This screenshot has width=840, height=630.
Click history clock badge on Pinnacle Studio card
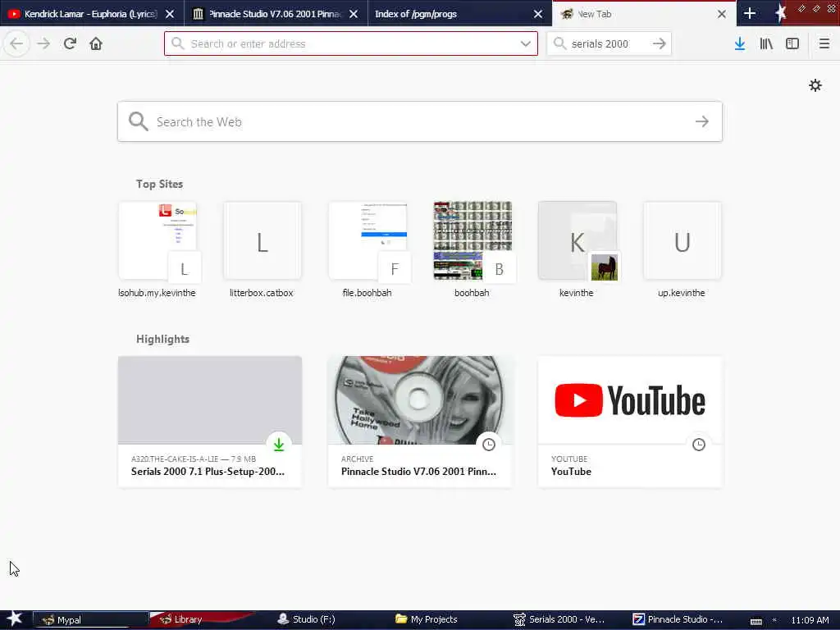(489, 444)
